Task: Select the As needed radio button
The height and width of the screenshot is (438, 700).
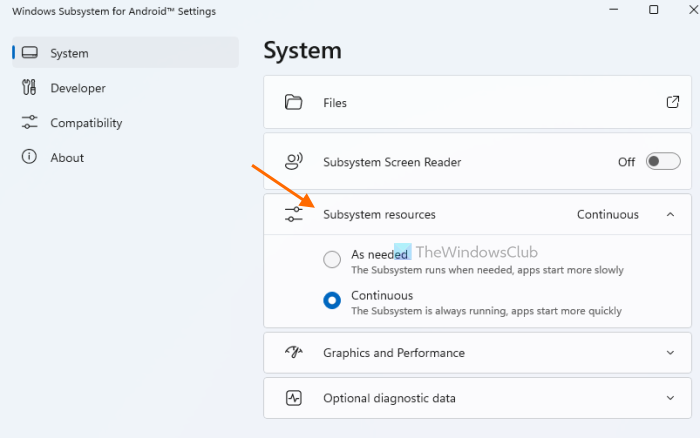Action: 332,260
